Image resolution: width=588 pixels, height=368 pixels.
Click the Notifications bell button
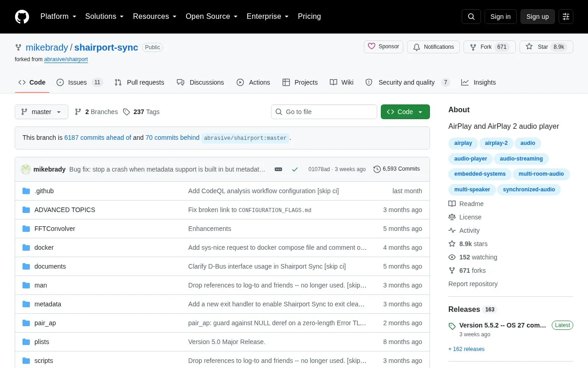[433, 47]
